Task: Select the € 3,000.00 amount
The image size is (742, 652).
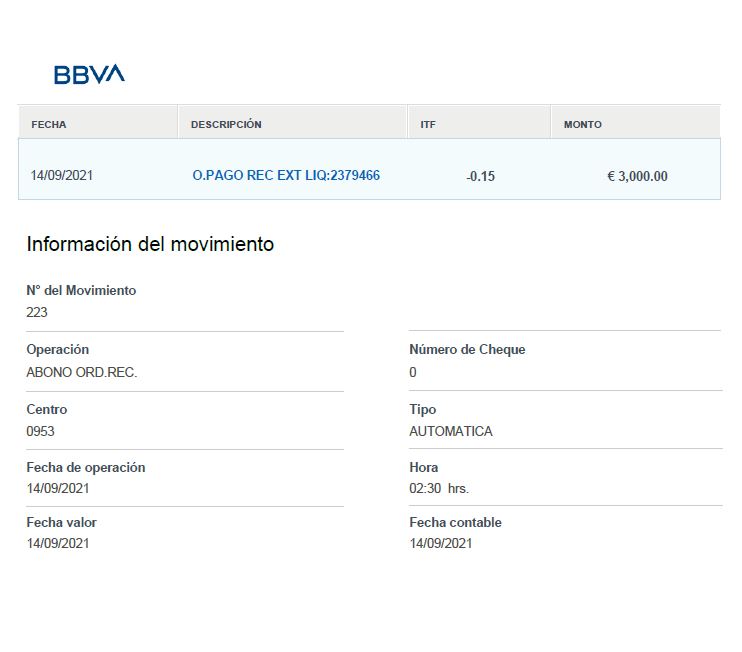Action: [637, 177]
